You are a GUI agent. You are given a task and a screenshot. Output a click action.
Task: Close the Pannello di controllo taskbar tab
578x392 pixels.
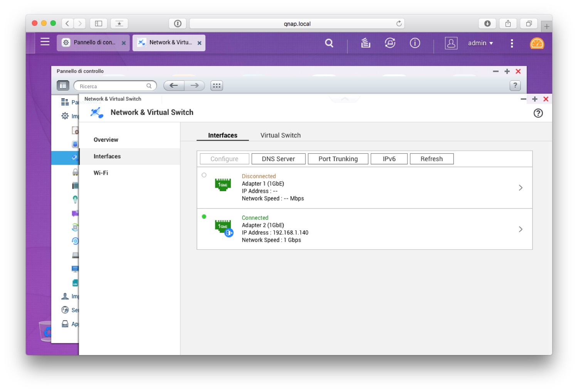pyautogui.click(x=124, y=43)
